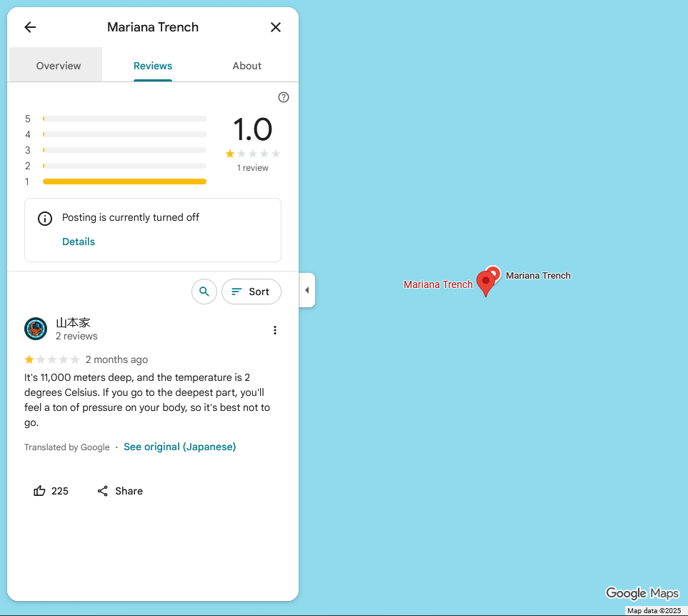
Task: Click the 1-star rating bar
Action: click(124, 182)
